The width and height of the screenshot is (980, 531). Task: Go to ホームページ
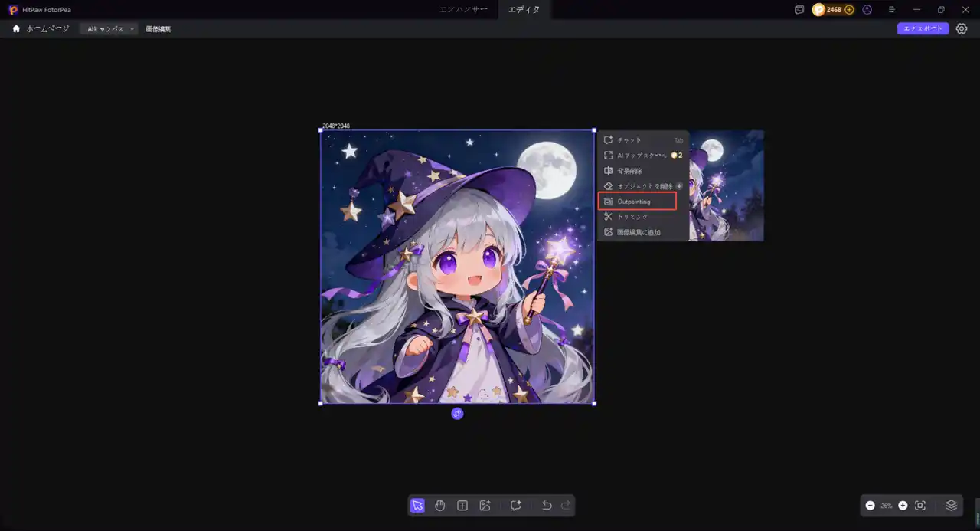(41, 28)
